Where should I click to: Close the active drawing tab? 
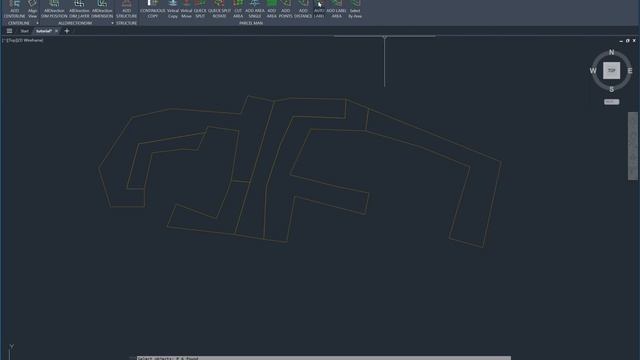(x=56, y=31)
